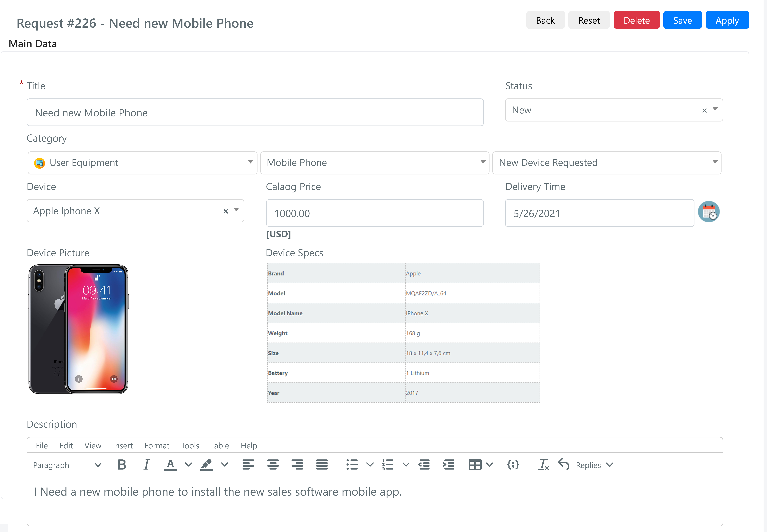Click the clear formatting icon
This screenshot has width=767, height=532.
pos(543,465)
